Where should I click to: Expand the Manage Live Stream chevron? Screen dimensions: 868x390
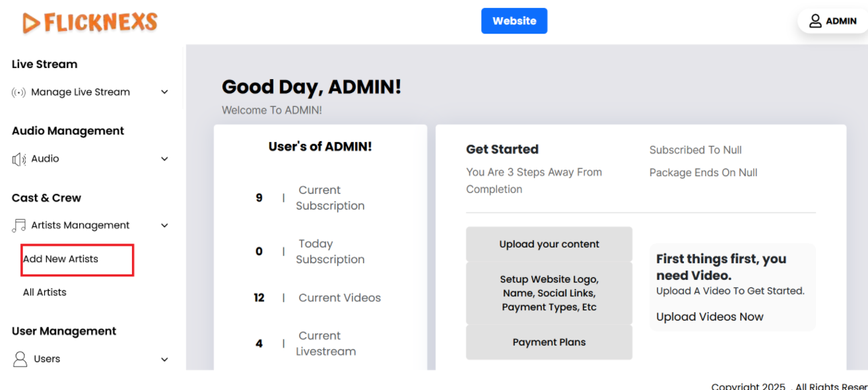(164, 92)
